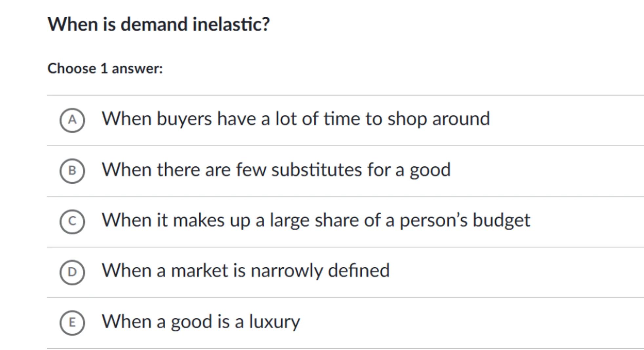This screenshot has height=350, width=644.
Task: Click the 'Choose 1 answer:' label
Action: coord(105,69)
